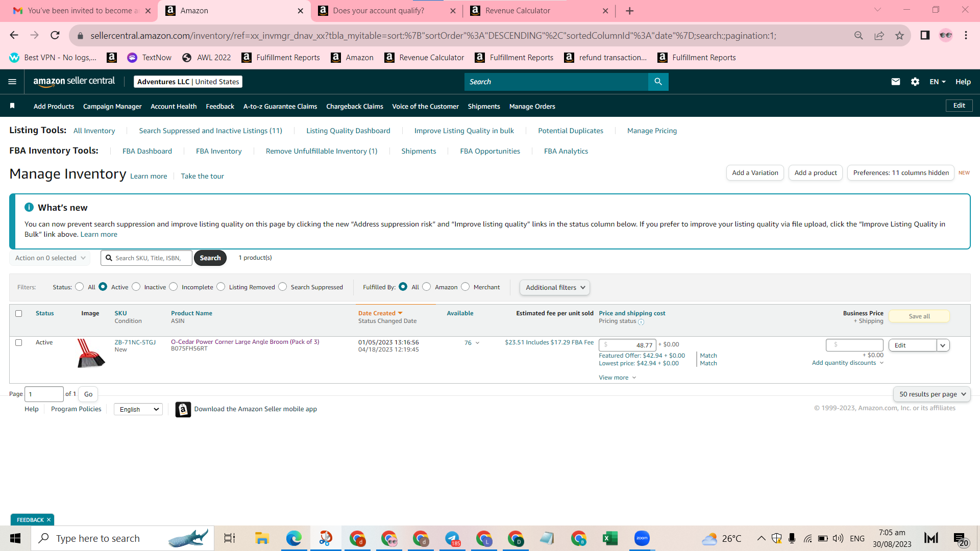The image size is (980, 551).
Task: Select the Listing Removed radio button
Action: 221,287
